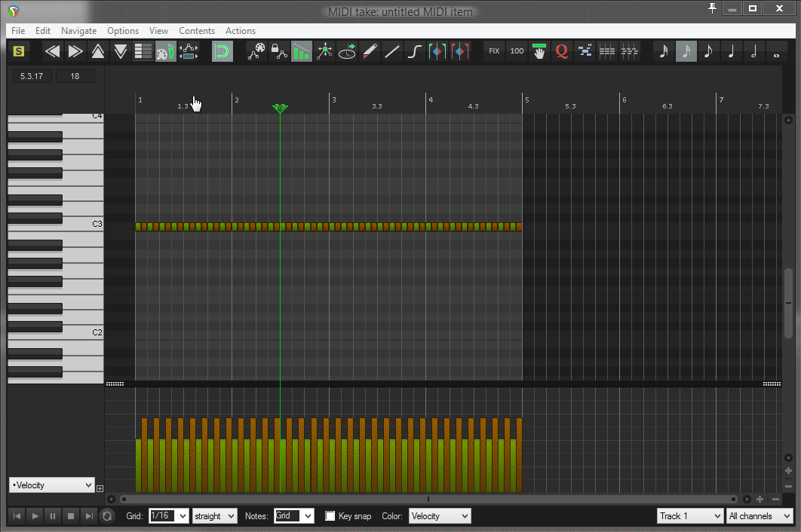Click the FIX button in toolbar
This screenshot has height=532, width=801.
click(494, 51)
